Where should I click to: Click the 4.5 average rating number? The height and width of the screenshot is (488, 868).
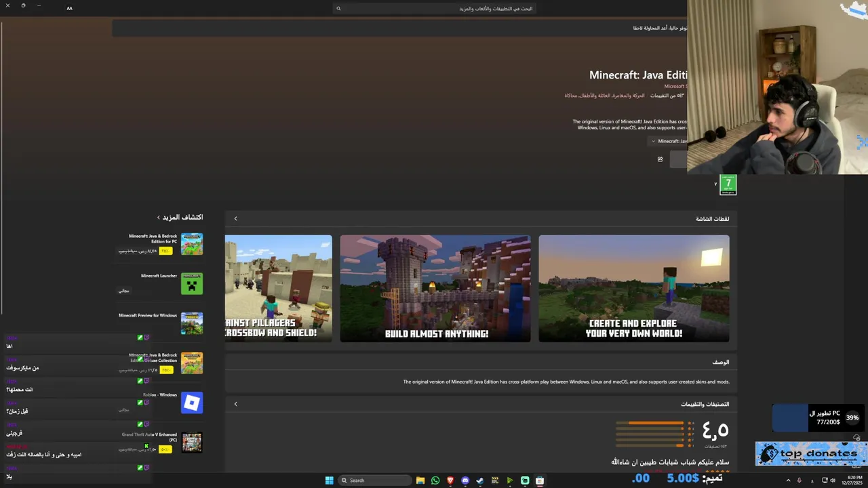tap(715, 429)
